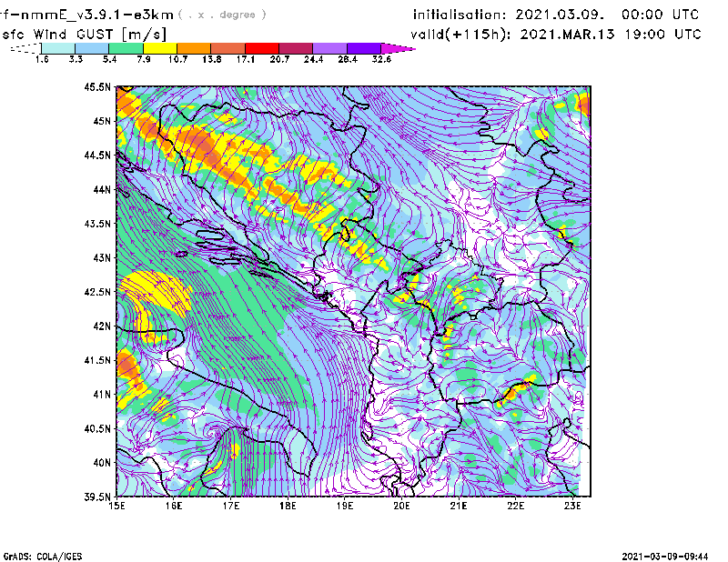This screenshot has width=728, height=562.
Task: Click the 'valid(+115h): 2021.MAR.13 19:00 UTC' text
Action: [x=556, y=35]
